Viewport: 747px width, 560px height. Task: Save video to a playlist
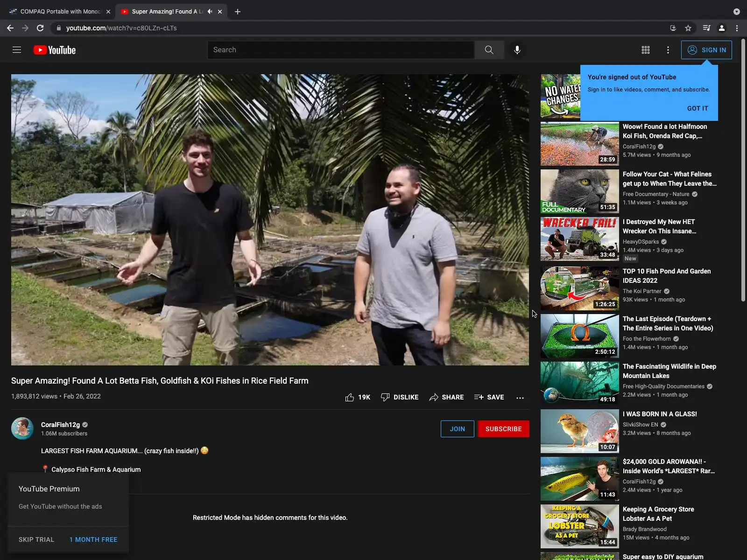click(489, 397)
